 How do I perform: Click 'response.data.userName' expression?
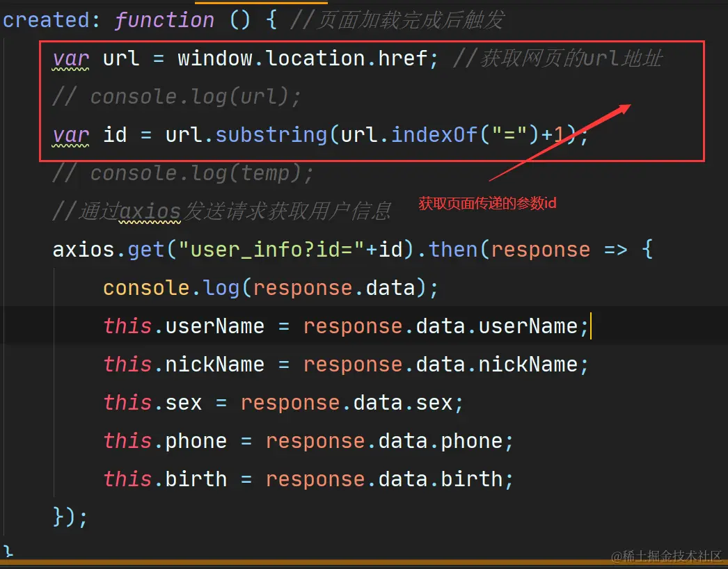[x=441, y=326]
